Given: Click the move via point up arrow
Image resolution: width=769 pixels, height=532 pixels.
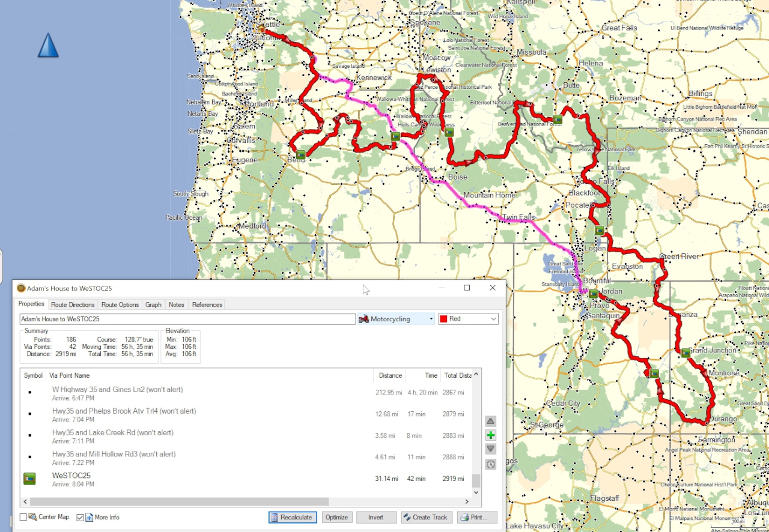Looking at the screenshot, I should 491,421.
